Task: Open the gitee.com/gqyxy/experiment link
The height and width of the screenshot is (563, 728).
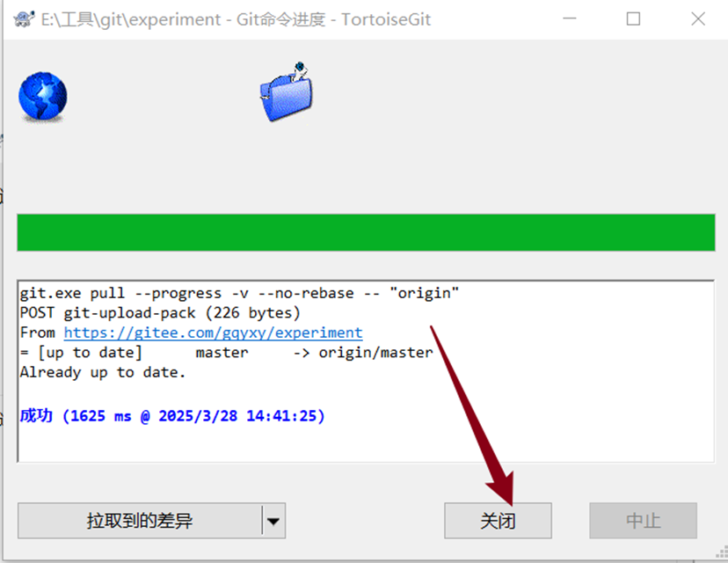Action: point(213,333)
